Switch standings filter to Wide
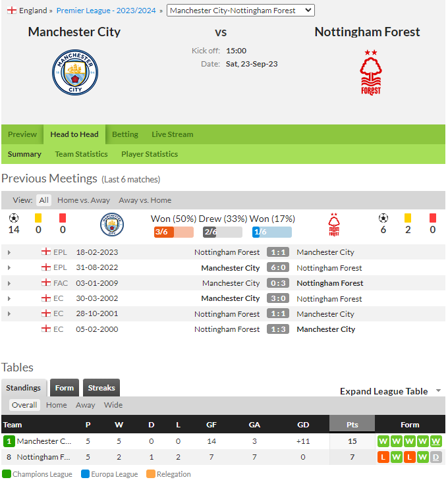 [113, 405]
